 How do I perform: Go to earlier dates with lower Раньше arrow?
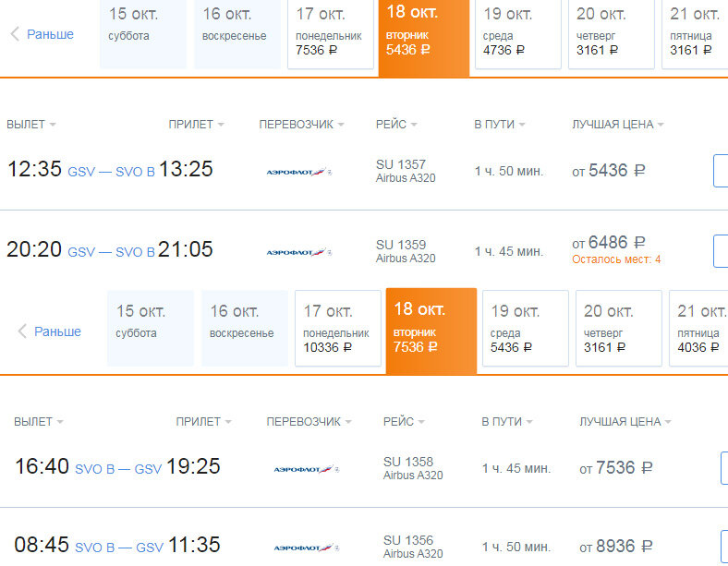coord(49,331)
